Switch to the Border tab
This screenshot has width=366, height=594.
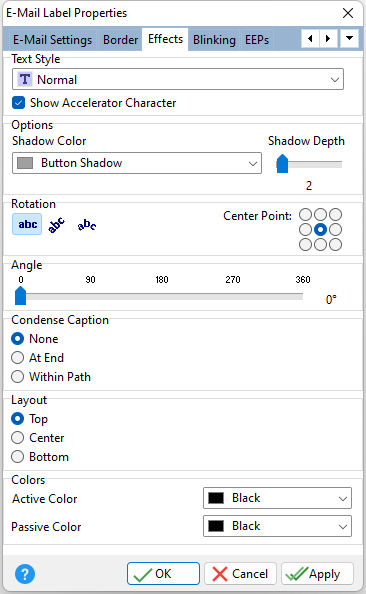coord(120,39)
